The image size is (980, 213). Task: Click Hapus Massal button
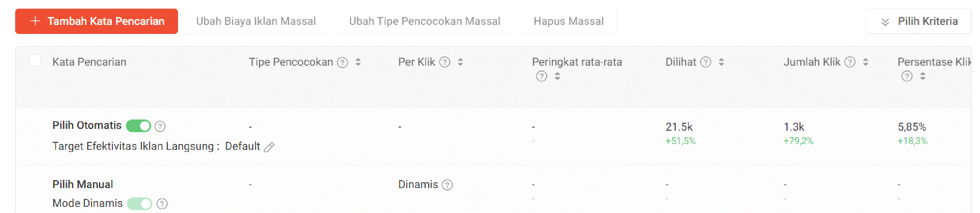point(568,22)
